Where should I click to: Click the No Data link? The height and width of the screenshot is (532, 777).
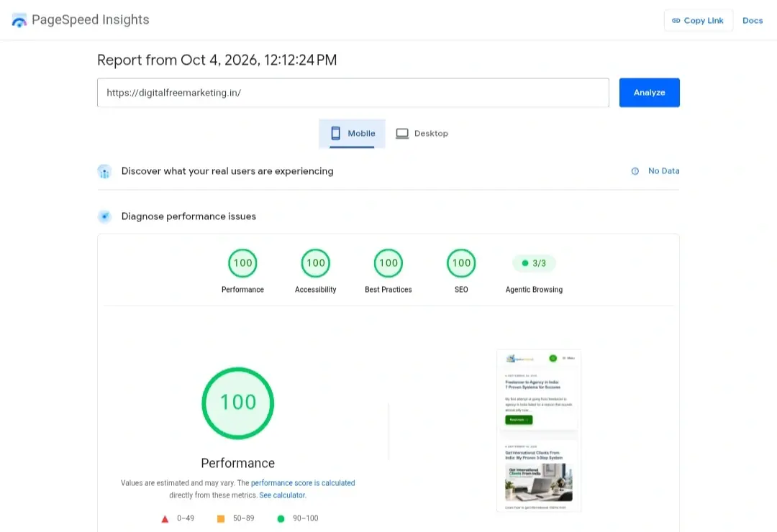[663, 171]
